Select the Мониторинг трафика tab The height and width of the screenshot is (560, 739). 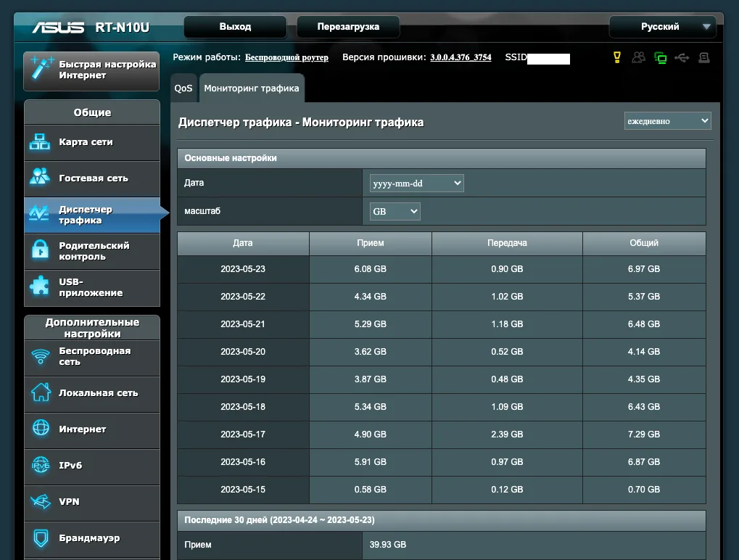click(251, 88)
